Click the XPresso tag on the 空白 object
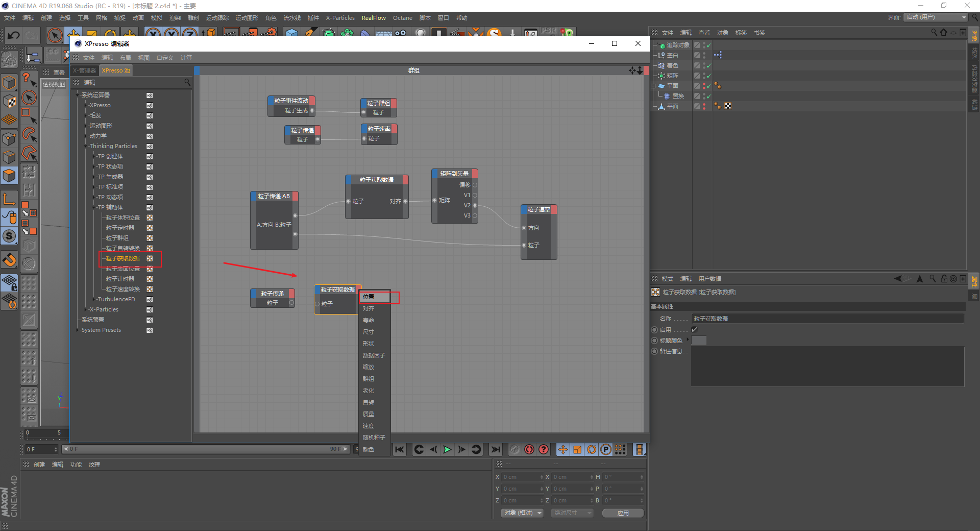 tap(718, 55)
